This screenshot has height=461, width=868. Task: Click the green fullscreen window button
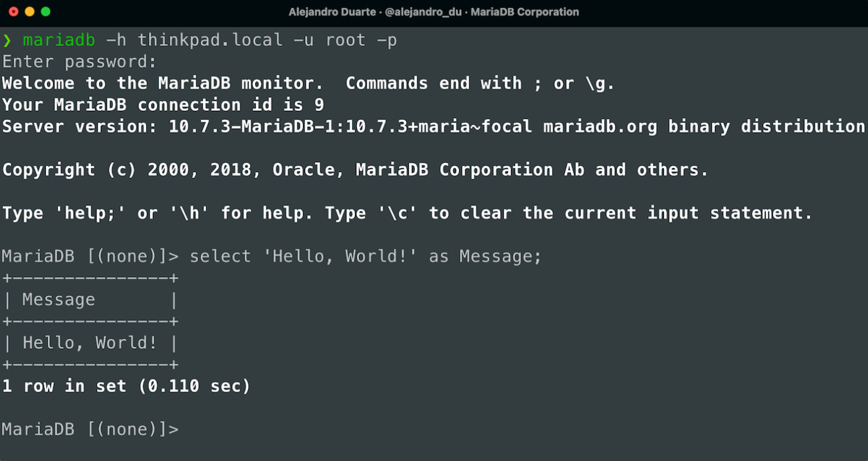(x=45, y=11)
